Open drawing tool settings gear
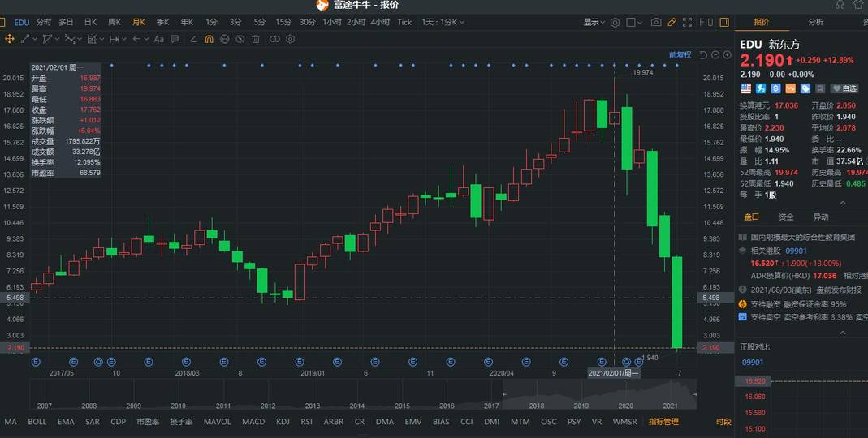 [290, 39]
